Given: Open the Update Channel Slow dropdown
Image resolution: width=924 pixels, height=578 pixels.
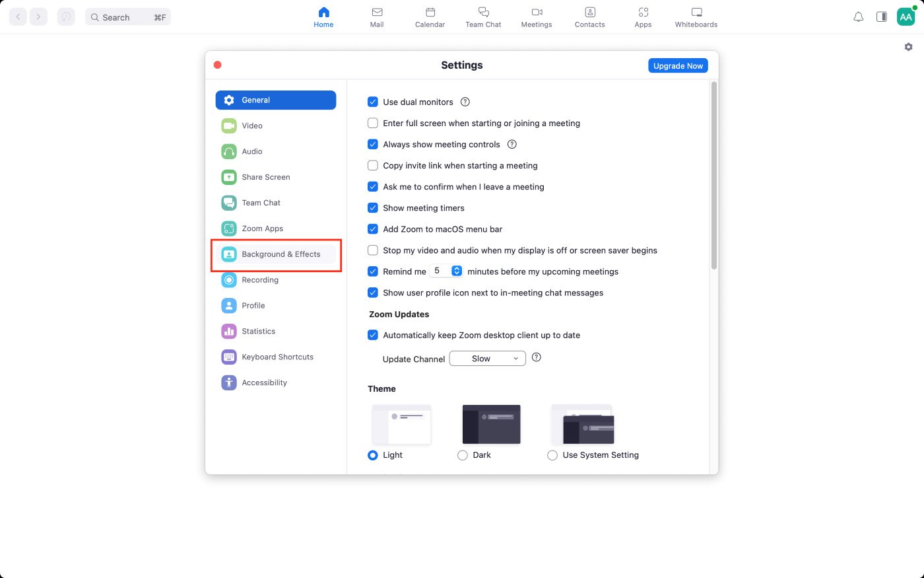Looking at the screenshot, I should pyautogui.click(x=487, y=359).
